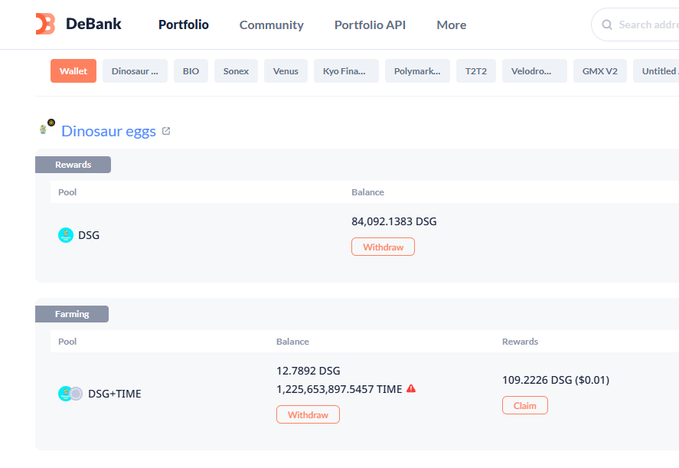Click the 12.7892 DSG balance text
Viewport: 679px width, 468px height.
click(308, 371)
